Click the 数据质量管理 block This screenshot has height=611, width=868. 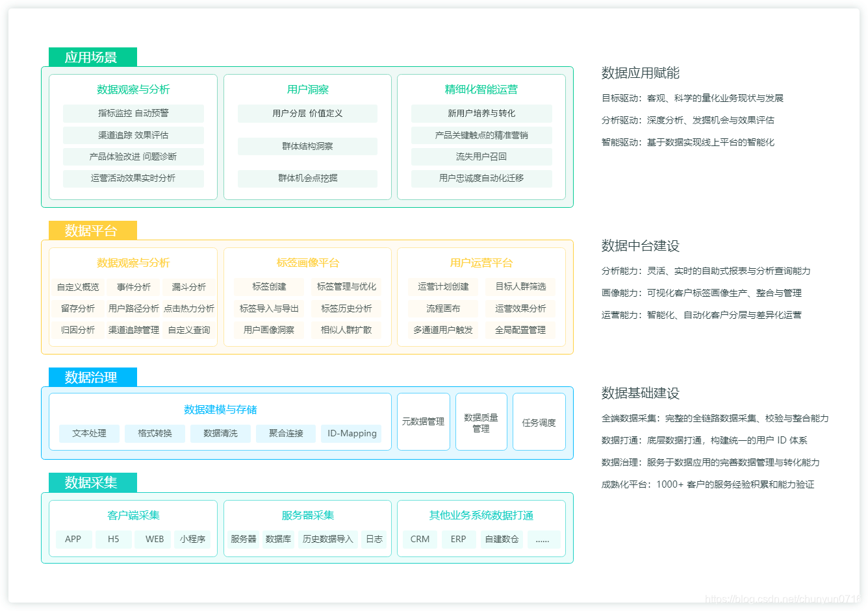point(481,421)
